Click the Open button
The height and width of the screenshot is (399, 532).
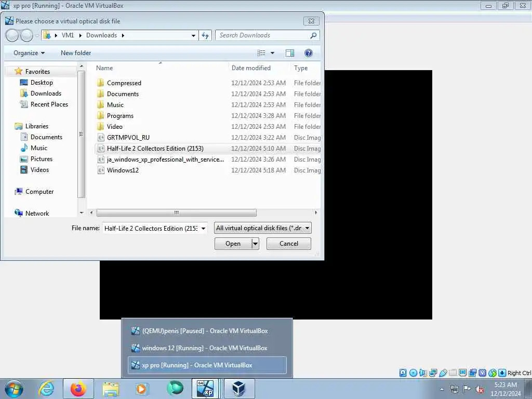pyautogui.click(x=233, y=244)
